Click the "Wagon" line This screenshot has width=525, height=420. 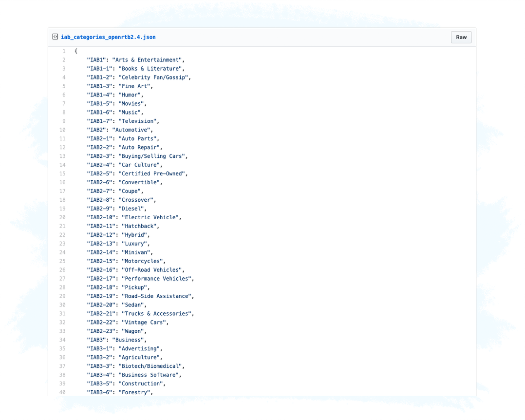116,331
